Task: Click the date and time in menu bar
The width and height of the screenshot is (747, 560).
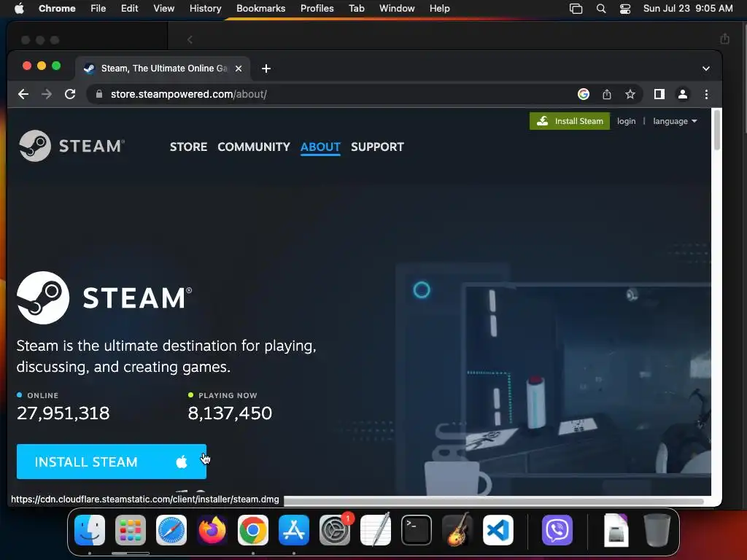Action: pos(687,8)
